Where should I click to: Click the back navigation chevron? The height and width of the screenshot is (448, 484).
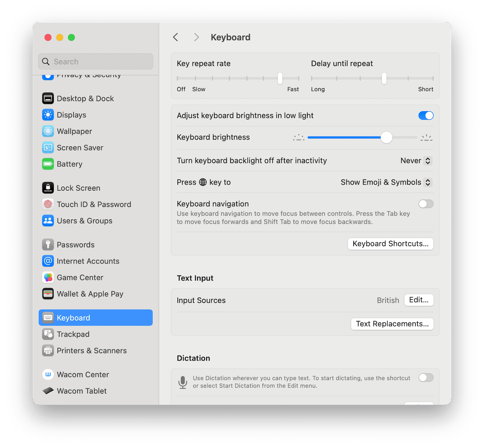(x=176, y=37)
